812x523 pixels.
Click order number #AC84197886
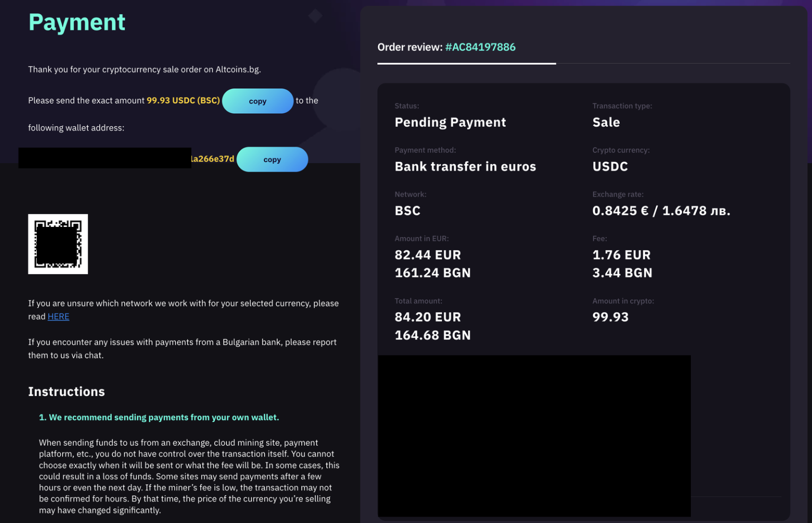[x=480, y=47]
